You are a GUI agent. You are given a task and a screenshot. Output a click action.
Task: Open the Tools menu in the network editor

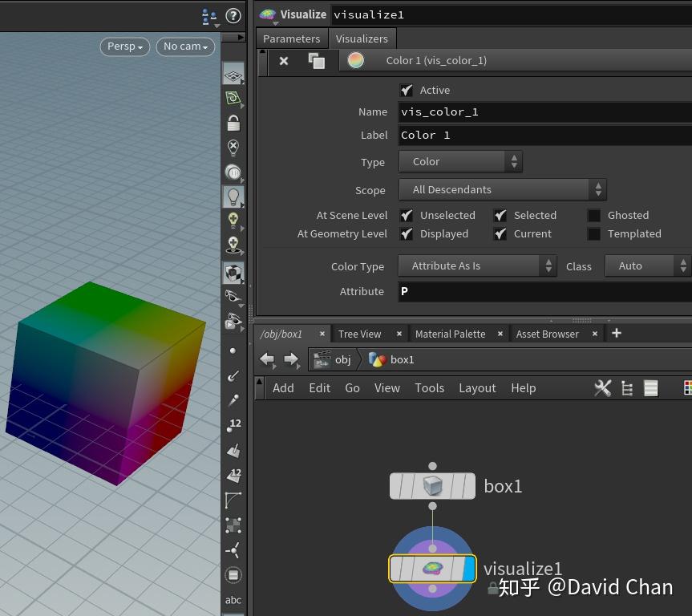429,387
